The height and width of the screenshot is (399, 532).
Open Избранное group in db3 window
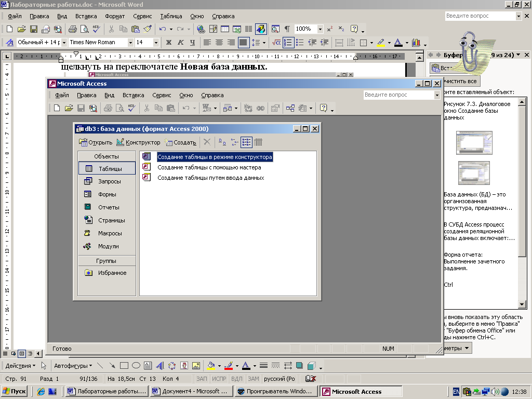coord(107,273)
